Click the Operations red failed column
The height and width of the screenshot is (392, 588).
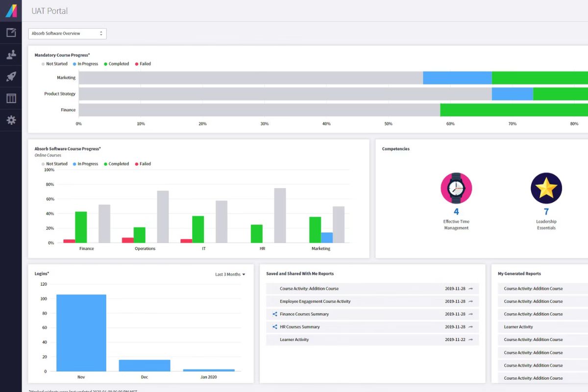tap(127, 240)
